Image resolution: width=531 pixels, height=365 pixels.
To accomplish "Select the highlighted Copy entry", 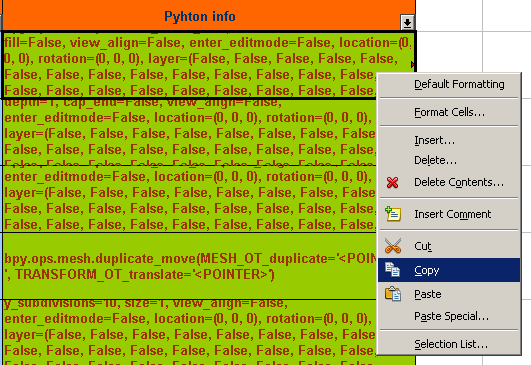I will [x=449, y=270].
